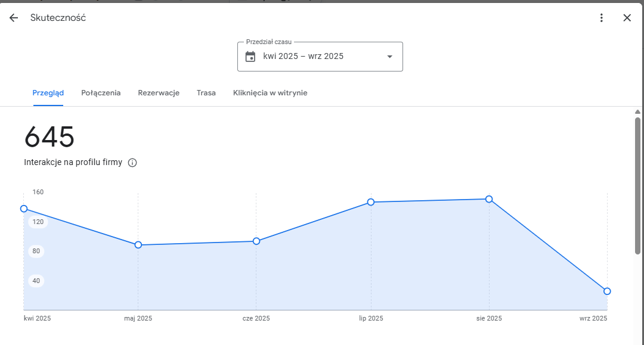This screenshot has width=644, height=345.
Task: Click the info icon beside Interakcje na profilu firmy
Action: 132,163
